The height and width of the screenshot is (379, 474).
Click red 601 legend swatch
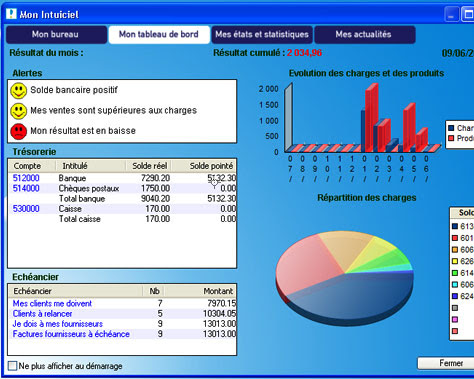pos(455,238)
